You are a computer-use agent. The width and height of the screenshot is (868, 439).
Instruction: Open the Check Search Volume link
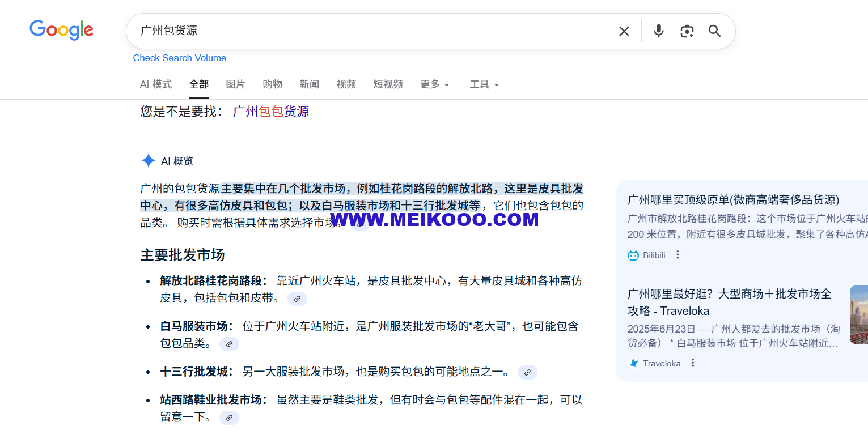click(x=179, y=58)
